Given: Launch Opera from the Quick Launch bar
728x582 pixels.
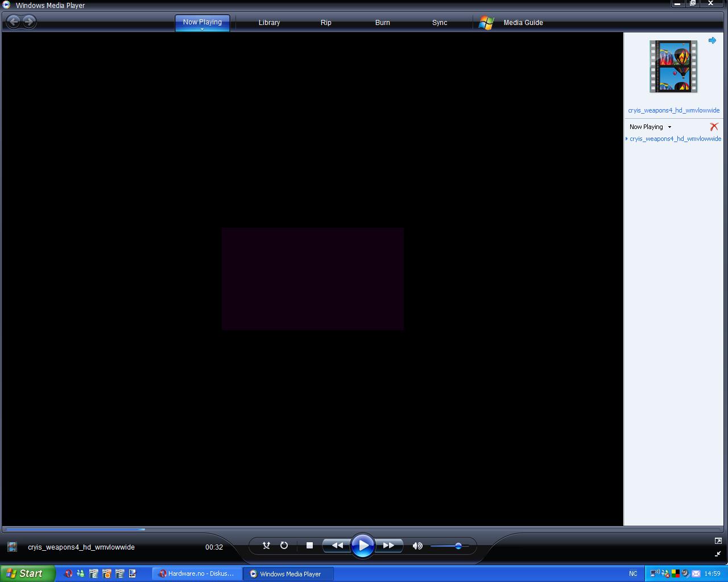Looking at the screenshot, I should [x=68, y=573].
